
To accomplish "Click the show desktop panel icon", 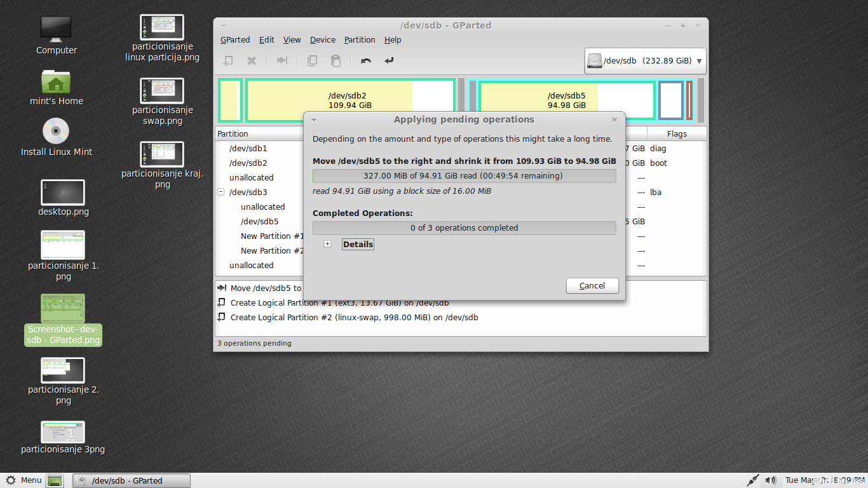I will pyautogui.click(x=55, y=480).
